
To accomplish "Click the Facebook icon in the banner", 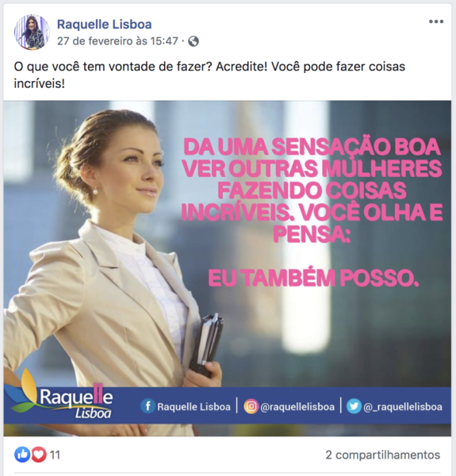I will (x=148, y=406).
